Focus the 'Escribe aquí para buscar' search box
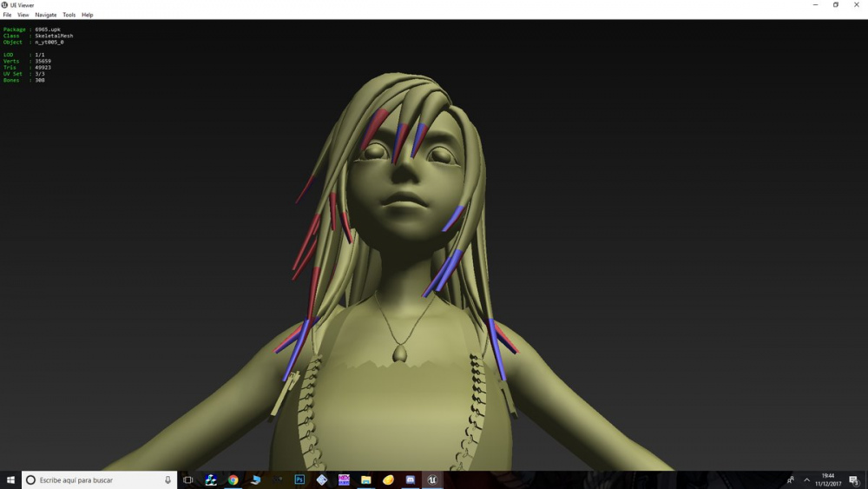This screenshot has width=868, height=489. tap(99, 480)
